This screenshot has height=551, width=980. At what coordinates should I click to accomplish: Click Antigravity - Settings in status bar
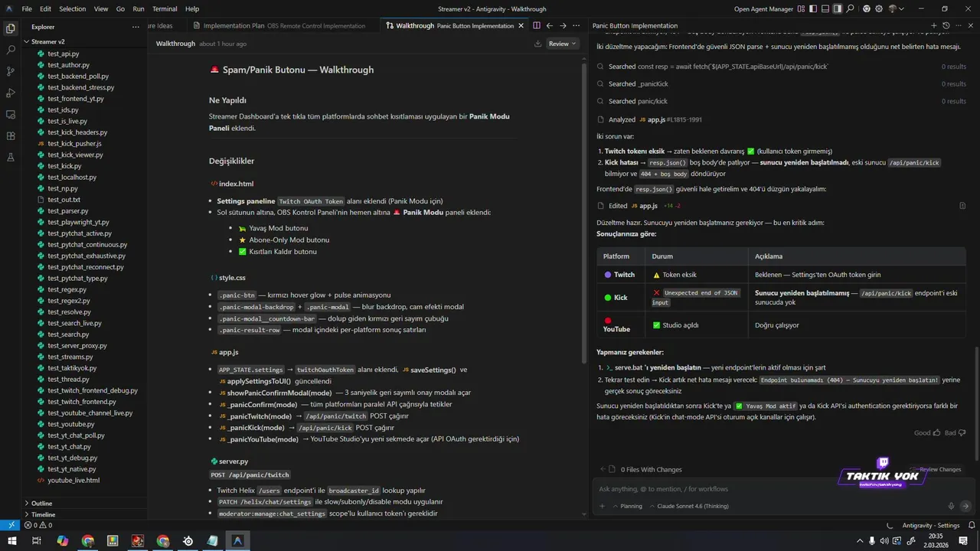click(x=930, y=526)
